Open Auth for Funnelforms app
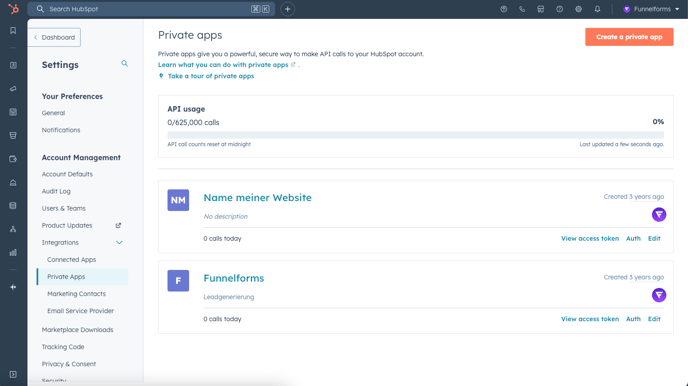 tap(633, 319)
